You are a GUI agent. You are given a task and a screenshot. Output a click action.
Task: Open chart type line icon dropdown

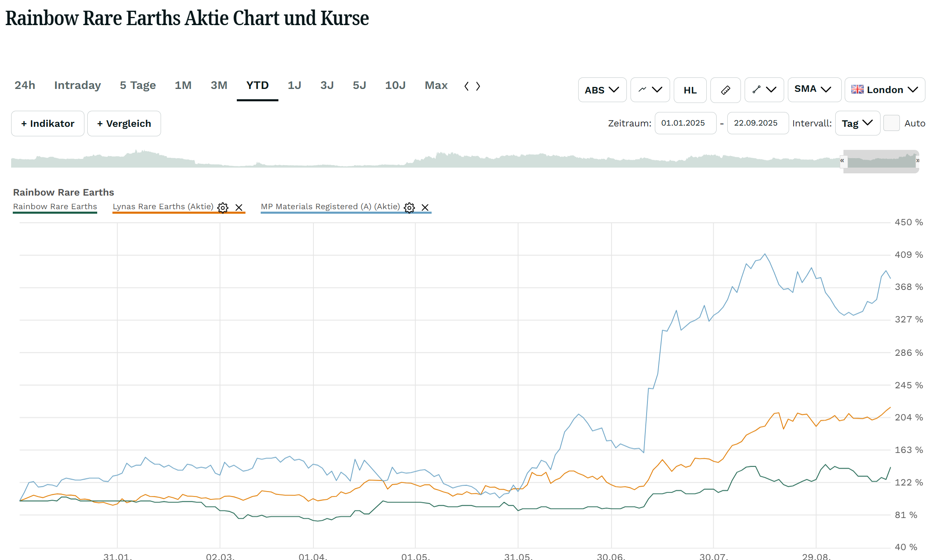pyautogui.click(x=650, y=90)
